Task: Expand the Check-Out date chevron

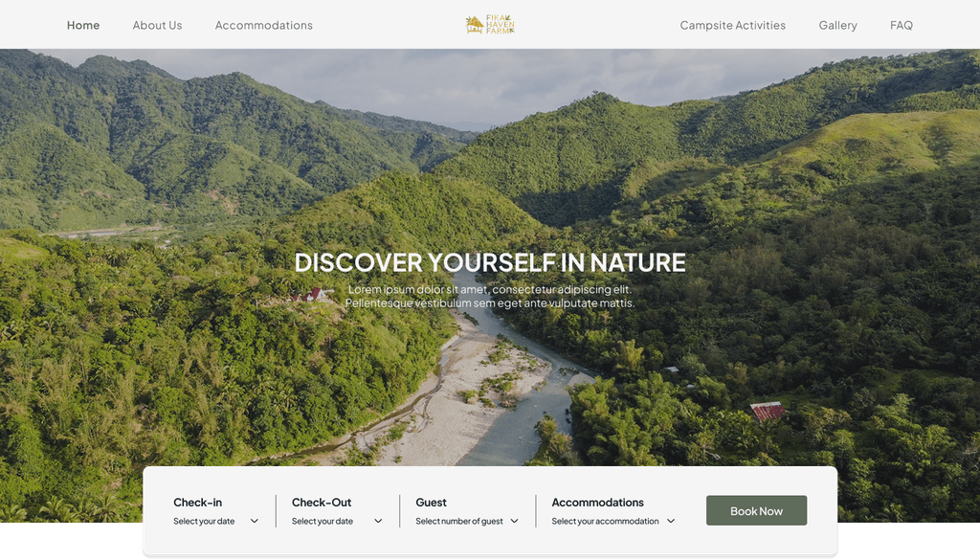Action: click(x=378, y=522)
